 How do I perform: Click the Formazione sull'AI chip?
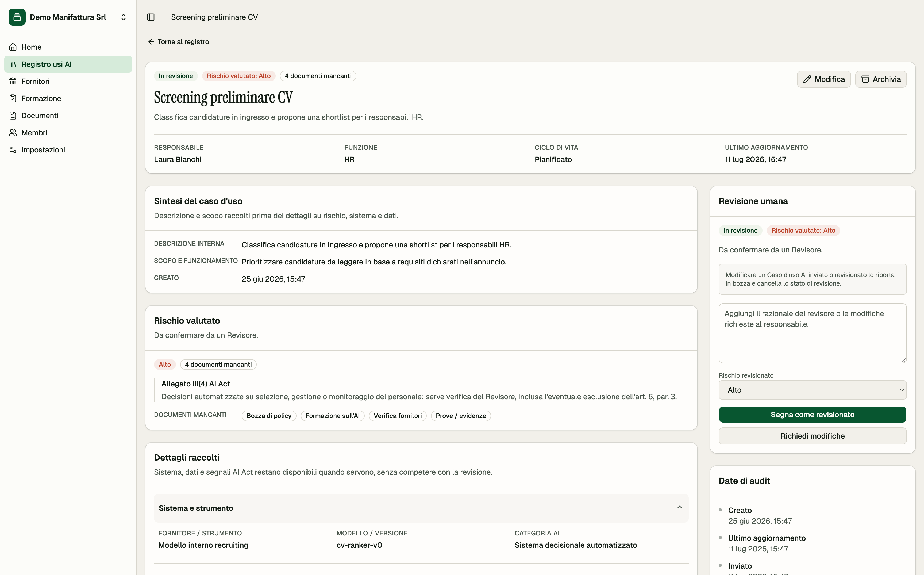pos(333,416)
